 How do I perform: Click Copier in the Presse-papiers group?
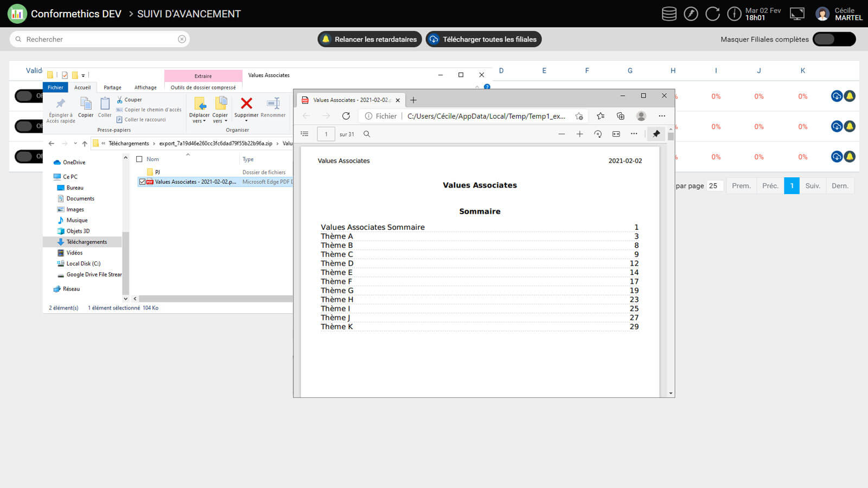(x=86, y=107)
